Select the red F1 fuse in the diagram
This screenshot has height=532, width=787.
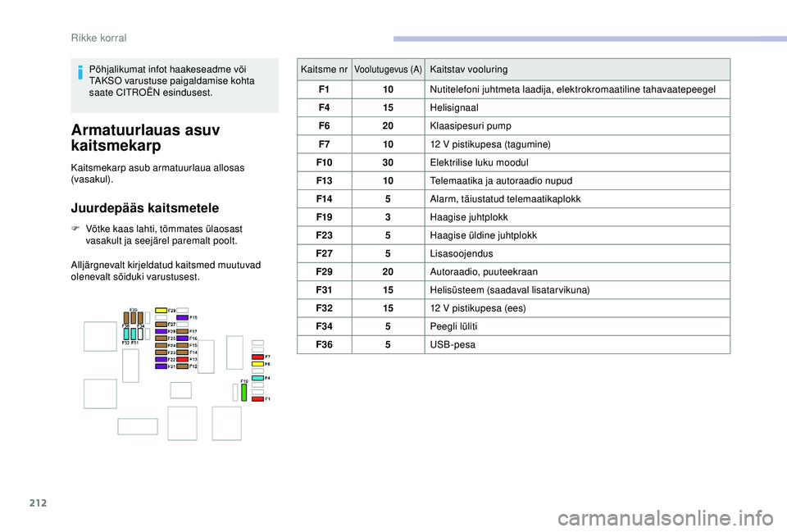coord(258,399)
